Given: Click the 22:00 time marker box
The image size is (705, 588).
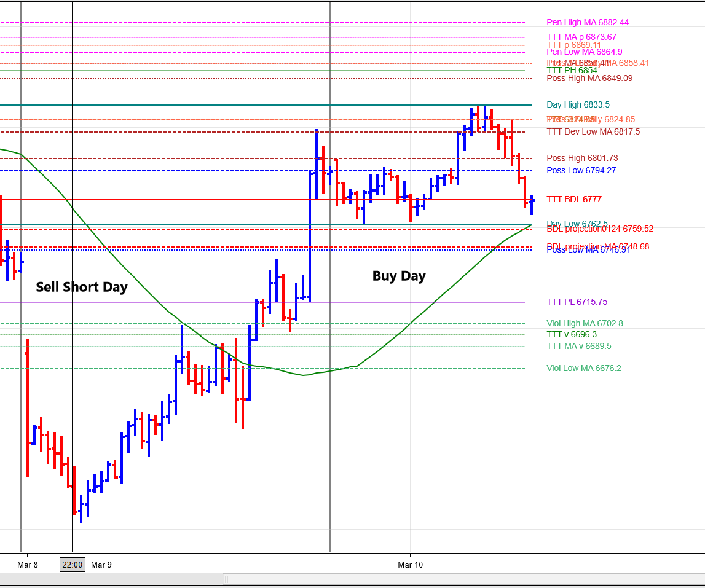Looking at the screenshot, I should pyautogui.click(x=73, y=565).
